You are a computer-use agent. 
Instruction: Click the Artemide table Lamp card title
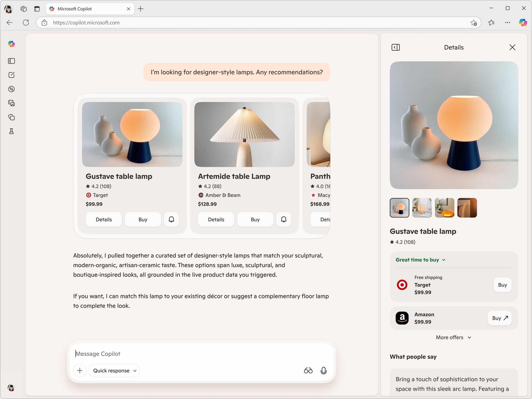pos(234,176)
